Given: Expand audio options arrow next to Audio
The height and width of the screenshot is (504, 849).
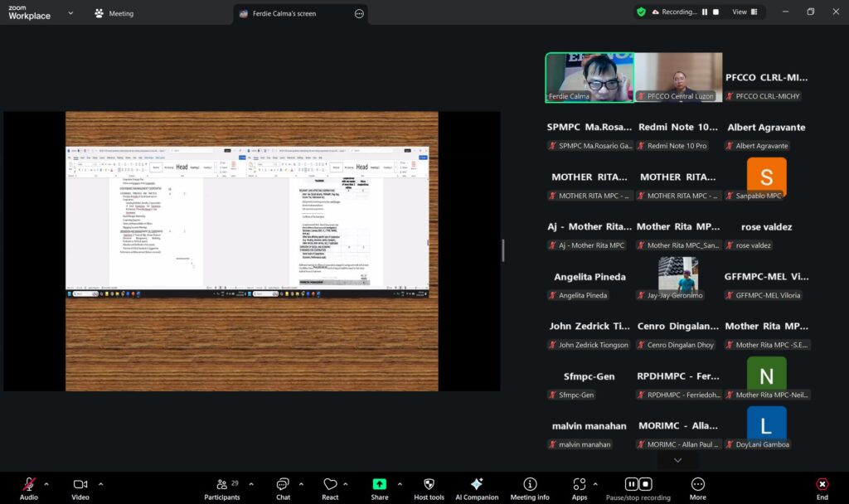Looking at the screenshot, I should click(x=46, y=483).
